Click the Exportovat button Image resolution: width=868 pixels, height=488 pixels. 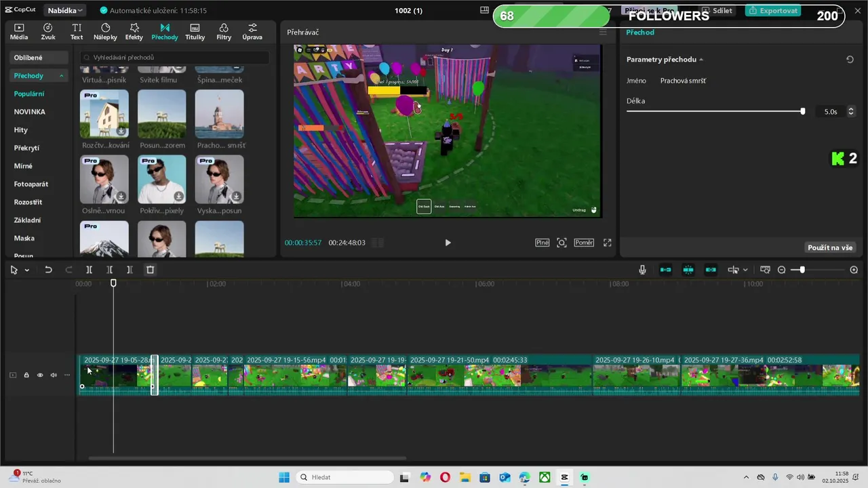click(773, 10)
